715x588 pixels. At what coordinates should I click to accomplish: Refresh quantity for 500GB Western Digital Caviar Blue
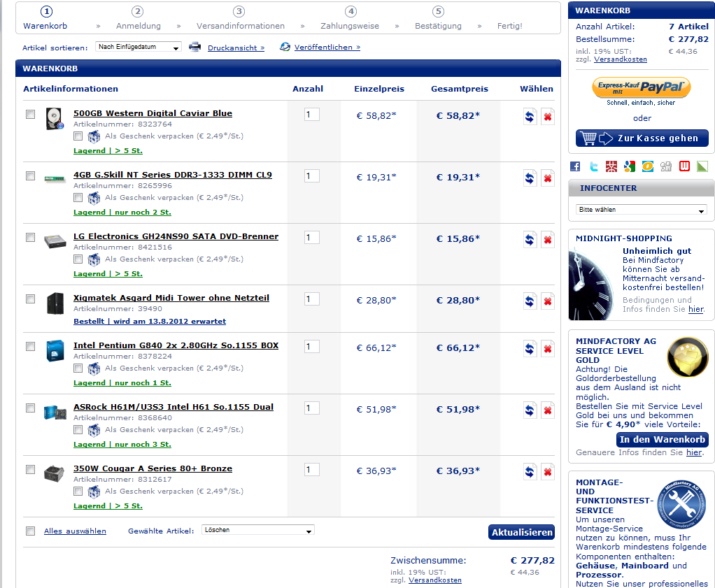coord(530,117)
